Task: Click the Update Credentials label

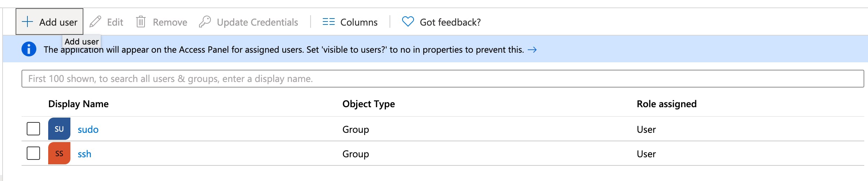Action: click(257, 22)
